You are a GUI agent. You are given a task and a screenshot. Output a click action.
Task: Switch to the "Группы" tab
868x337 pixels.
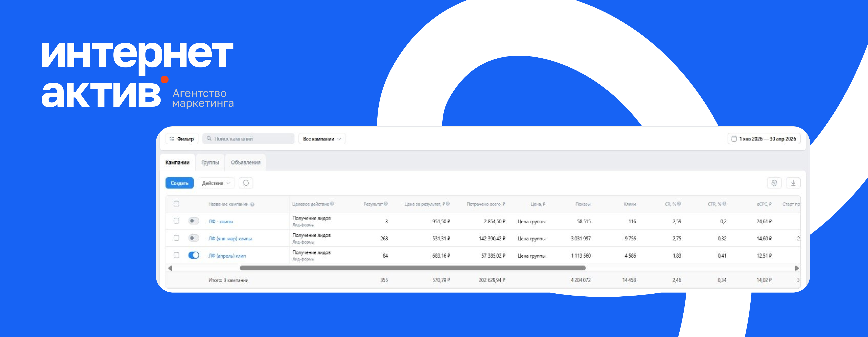pos(210,162)
